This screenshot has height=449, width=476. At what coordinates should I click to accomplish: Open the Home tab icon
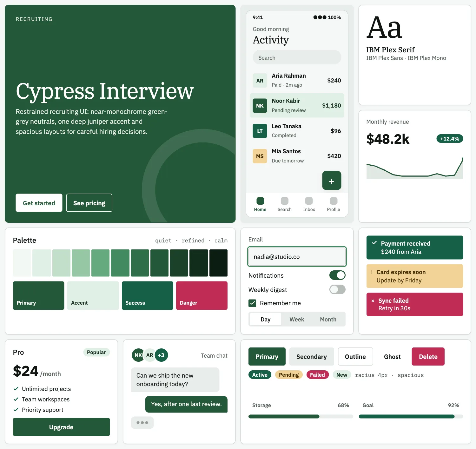click(260, 201)
